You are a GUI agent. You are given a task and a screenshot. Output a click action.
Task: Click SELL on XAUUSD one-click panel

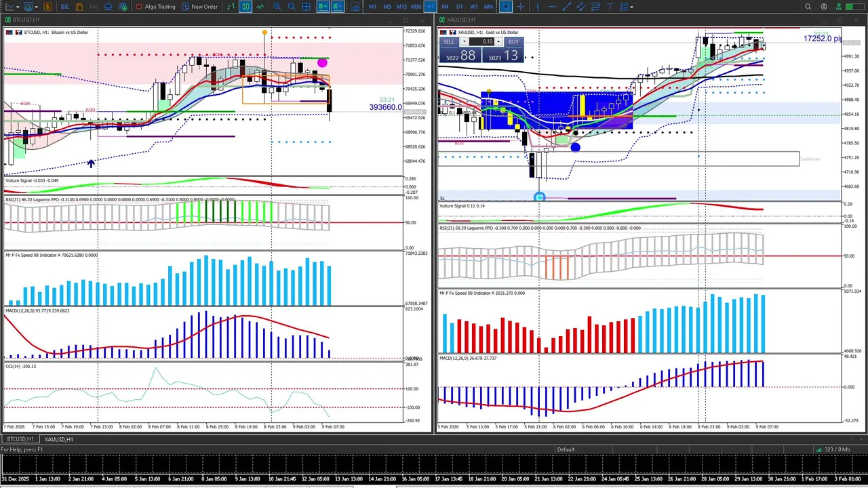pyautogui.click(x=449, y=41)
